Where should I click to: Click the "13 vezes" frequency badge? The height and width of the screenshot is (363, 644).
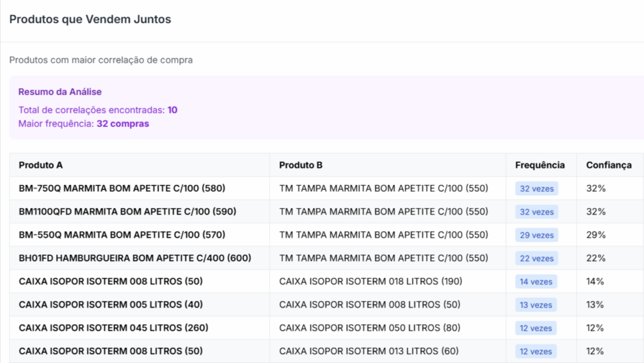click(536, 305)
